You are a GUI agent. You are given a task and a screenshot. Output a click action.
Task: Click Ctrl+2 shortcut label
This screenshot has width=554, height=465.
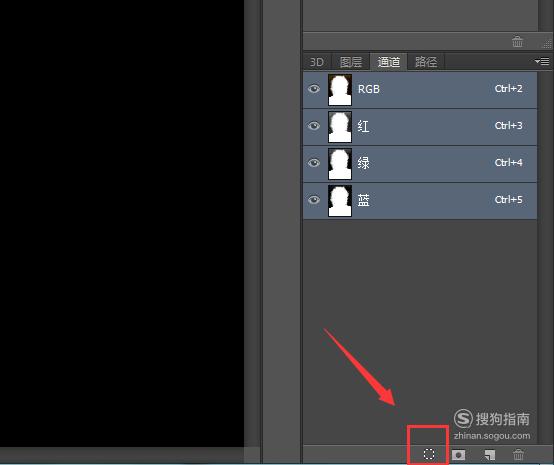(508, 88)
